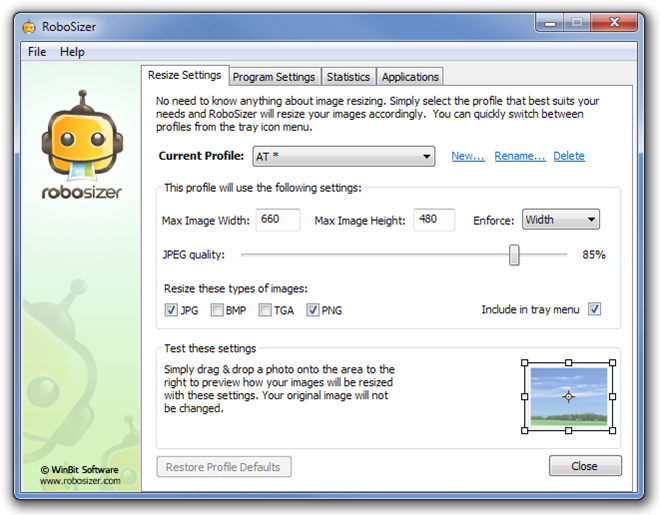
Task: Toggle the Include in tray menu checkbox
Action: click(x=594, y=309)
